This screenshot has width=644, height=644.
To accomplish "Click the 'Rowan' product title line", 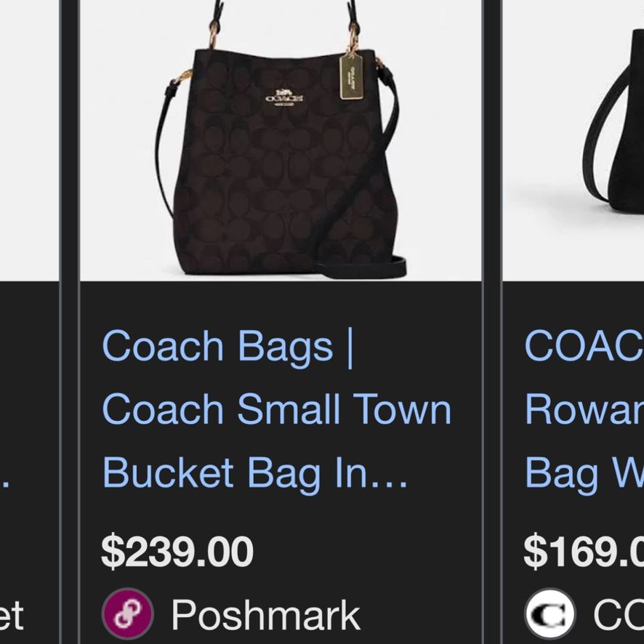I will click(x=584, y=409).
